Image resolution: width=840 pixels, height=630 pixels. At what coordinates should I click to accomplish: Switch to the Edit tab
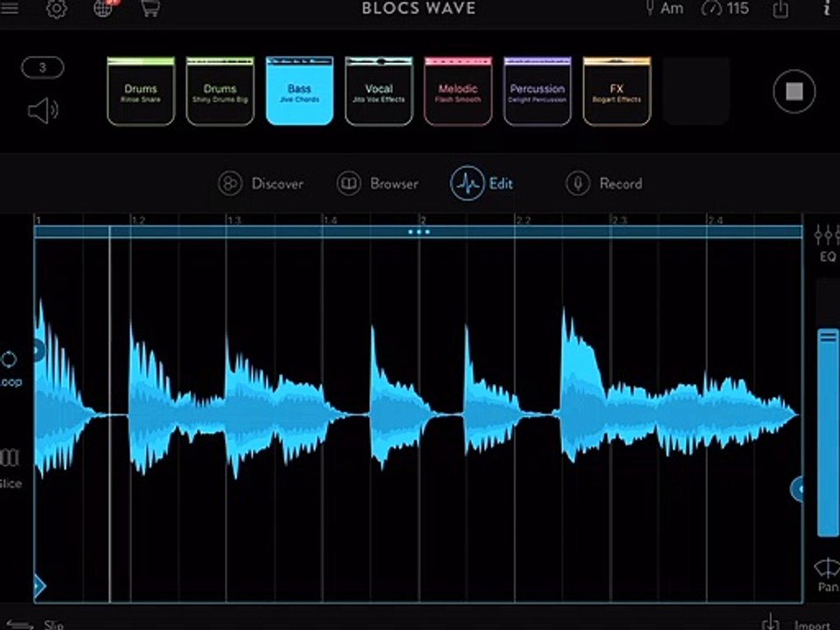point(481,183)
